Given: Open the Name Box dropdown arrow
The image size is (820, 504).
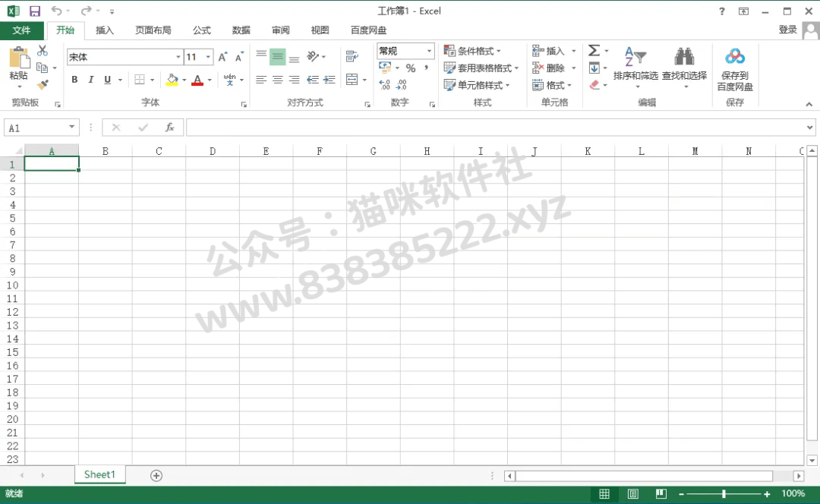Looking at the screenshot, I should [x=71, y=127].
